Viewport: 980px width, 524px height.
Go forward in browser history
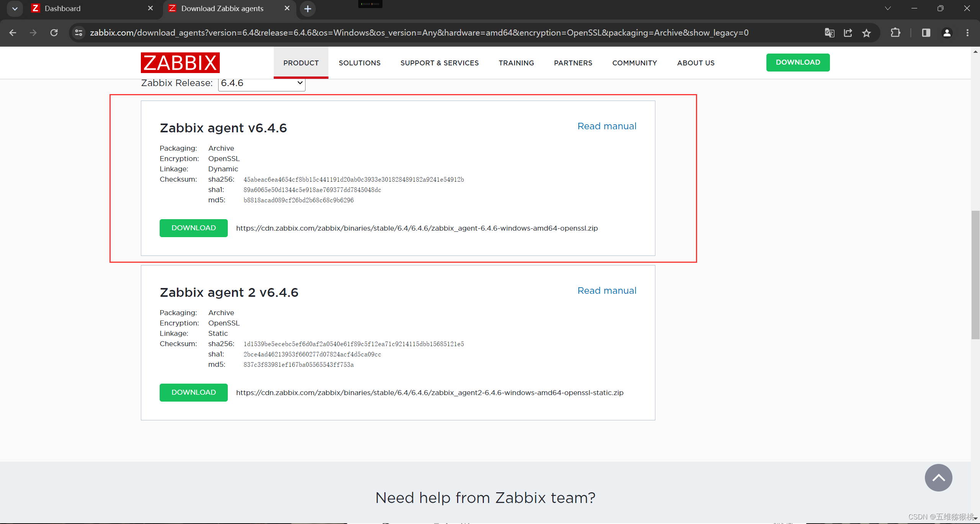click(x=33, y=33)
